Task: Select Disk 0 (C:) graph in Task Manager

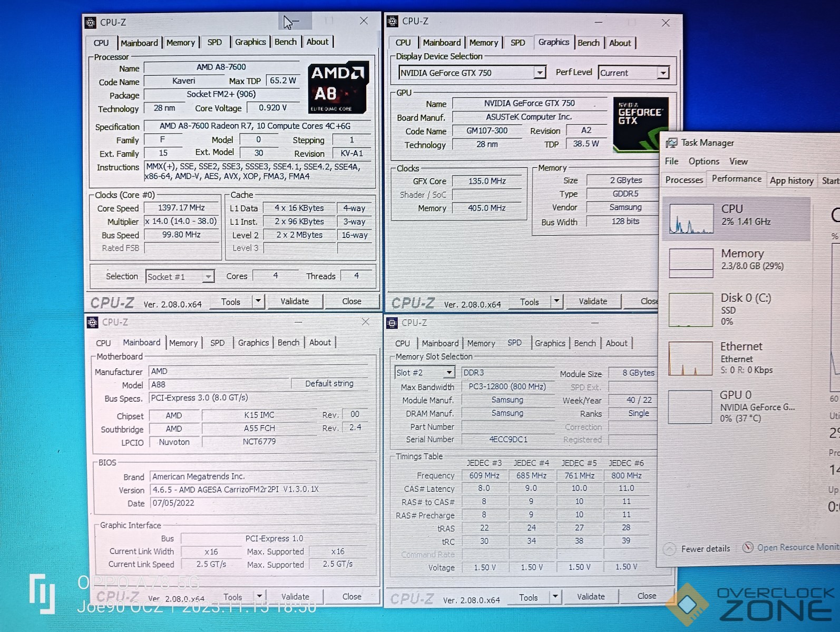Action: (x=690, y=310)
